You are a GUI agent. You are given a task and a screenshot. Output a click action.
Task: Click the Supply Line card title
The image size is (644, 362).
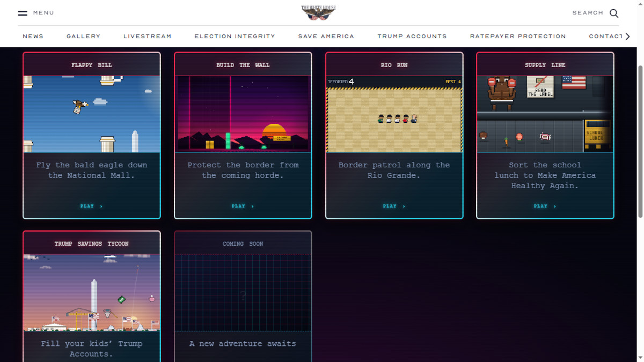pyautogui.click(x=545, y=65)
